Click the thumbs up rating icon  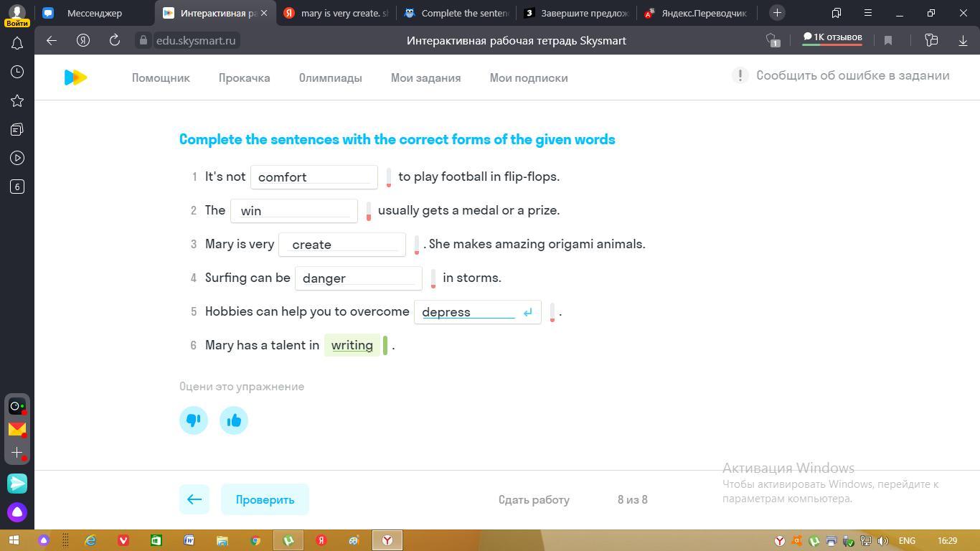(x=234, y=420)
